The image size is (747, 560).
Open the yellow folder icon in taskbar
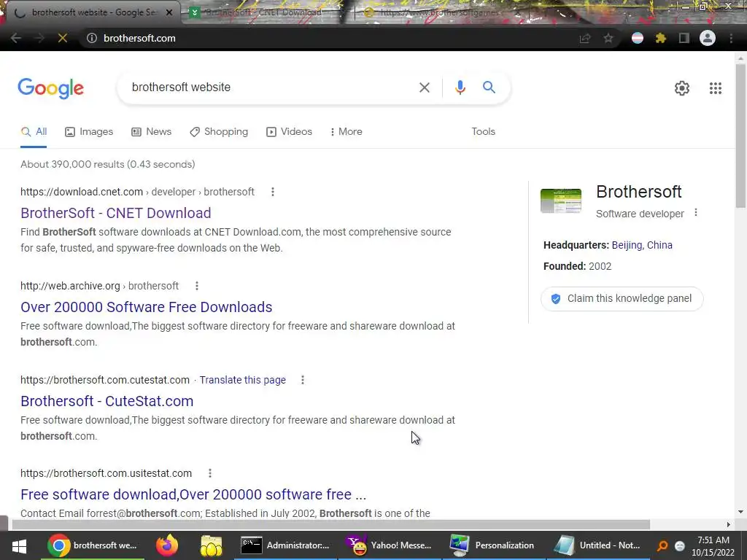coord(211,545)
